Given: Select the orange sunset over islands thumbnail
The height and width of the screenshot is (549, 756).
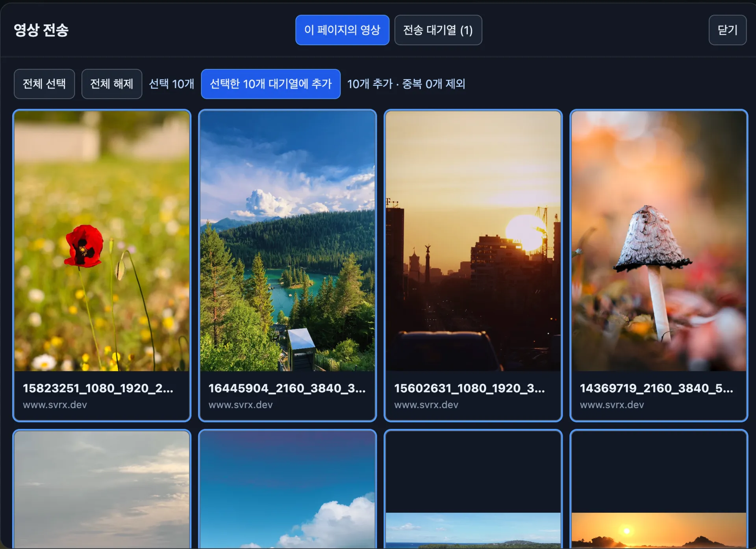Looking at the screenshot, I should (x=659, y=530).
